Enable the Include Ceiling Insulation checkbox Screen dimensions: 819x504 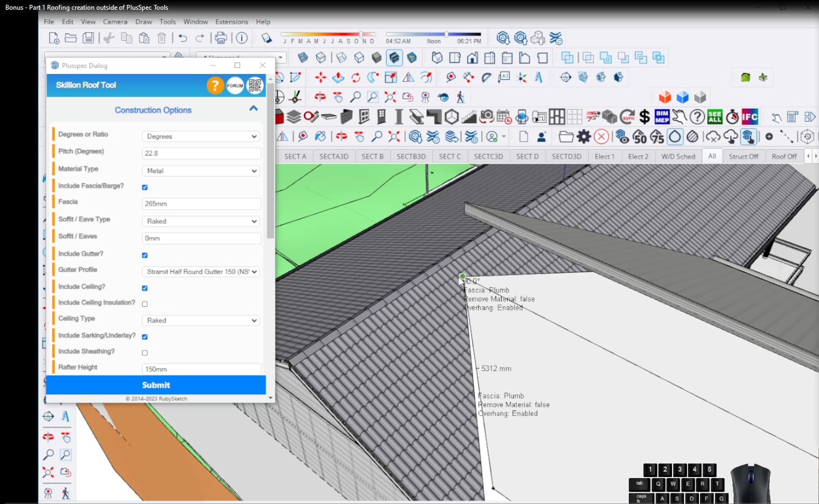pyautogui.click(x=145, y=304)
